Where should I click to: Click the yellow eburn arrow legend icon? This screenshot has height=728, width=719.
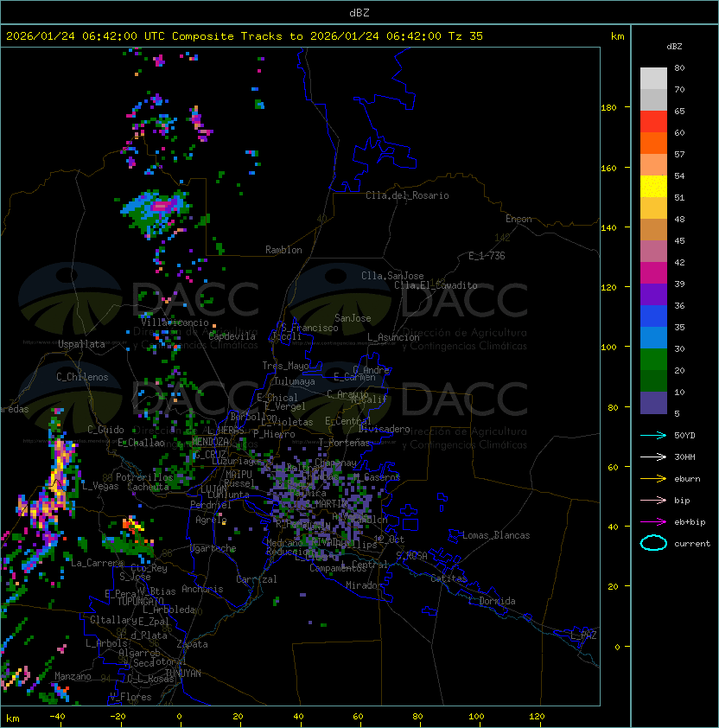click(653, 479)
